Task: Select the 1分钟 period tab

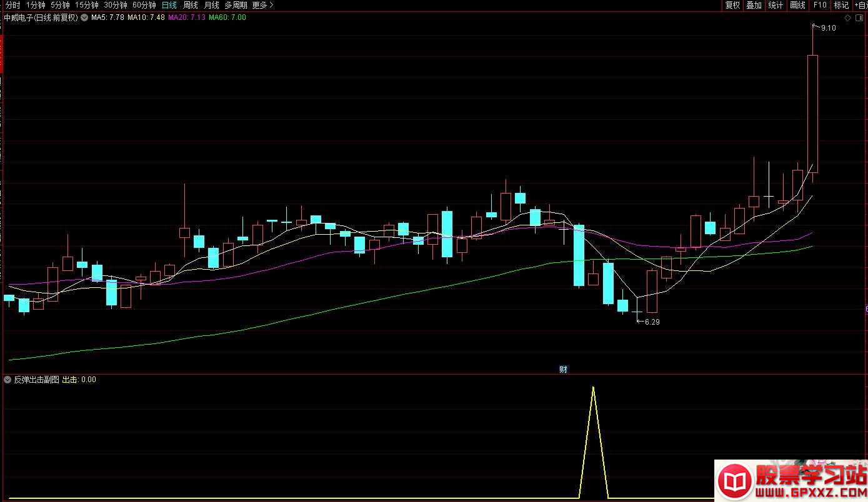Action: (36, 5)
